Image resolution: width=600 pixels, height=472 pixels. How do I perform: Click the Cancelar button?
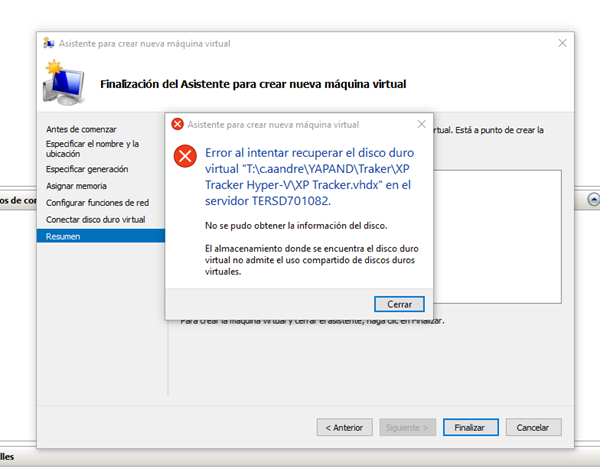click(x=533, y=427)
